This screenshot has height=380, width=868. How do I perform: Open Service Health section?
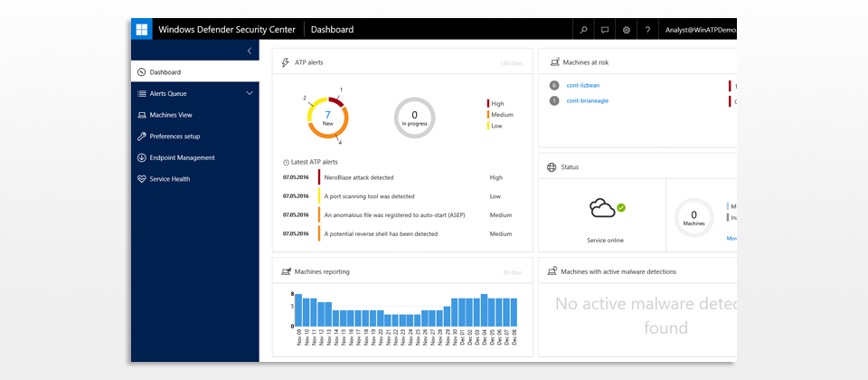[169, 179]
